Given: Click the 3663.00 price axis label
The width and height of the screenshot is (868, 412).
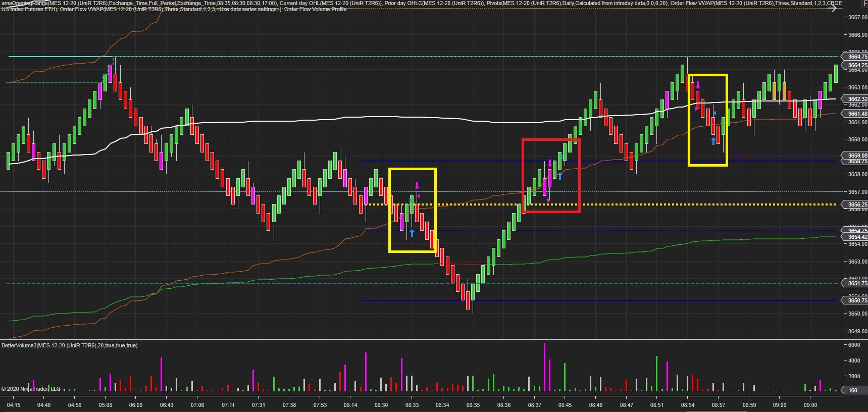Looking at the screenshot, I should point(857,87).
